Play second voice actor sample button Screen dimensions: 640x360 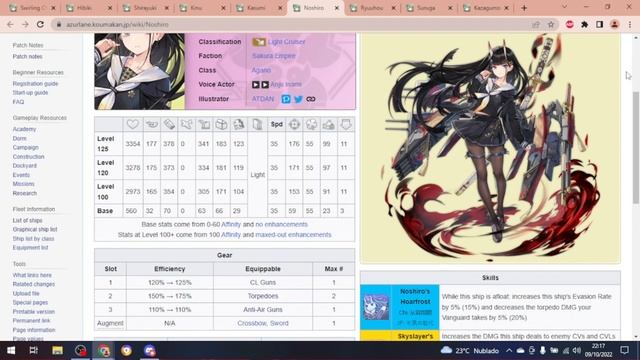(x=265, y=84)
